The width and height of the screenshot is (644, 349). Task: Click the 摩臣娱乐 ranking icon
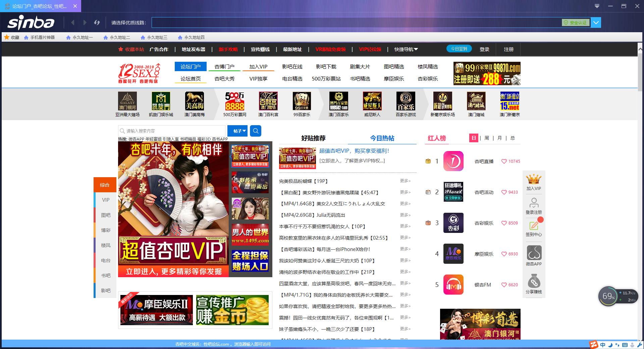pyautogui.click(x=453, y=254)
